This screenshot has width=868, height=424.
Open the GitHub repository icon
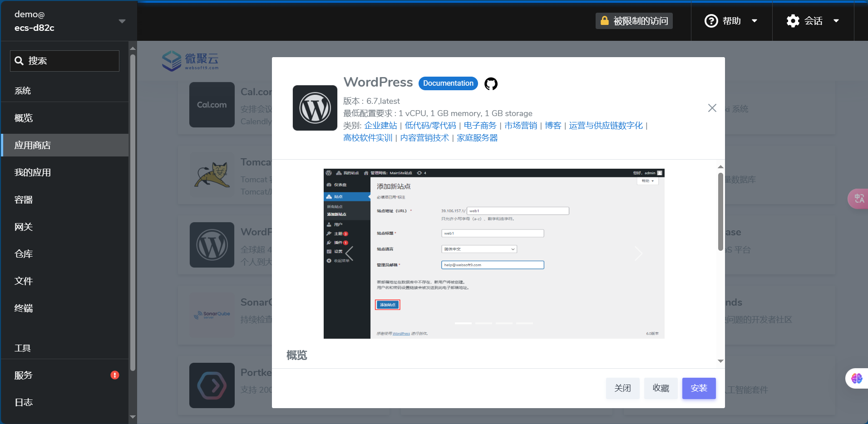[x=491, y=83]
